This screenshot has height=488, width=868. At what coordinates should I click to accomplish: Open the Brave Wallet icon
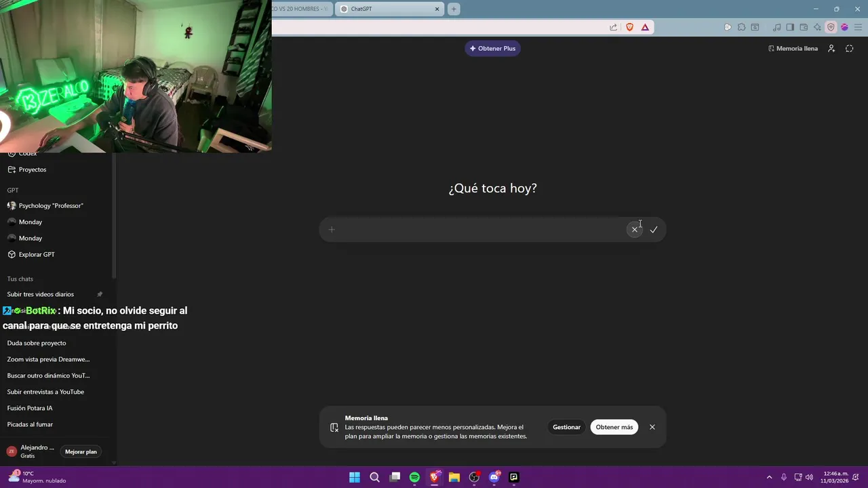804,27
